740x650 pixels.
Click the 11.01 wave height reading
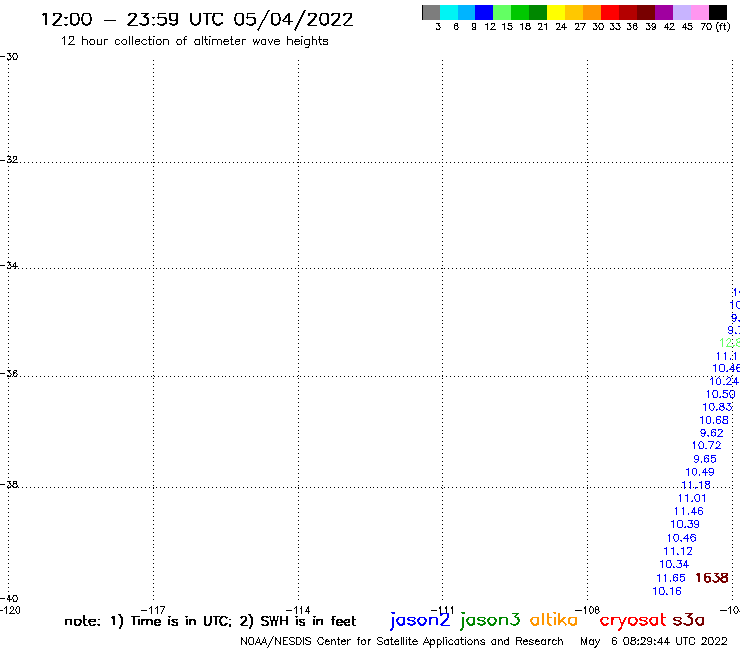point(692,498)
